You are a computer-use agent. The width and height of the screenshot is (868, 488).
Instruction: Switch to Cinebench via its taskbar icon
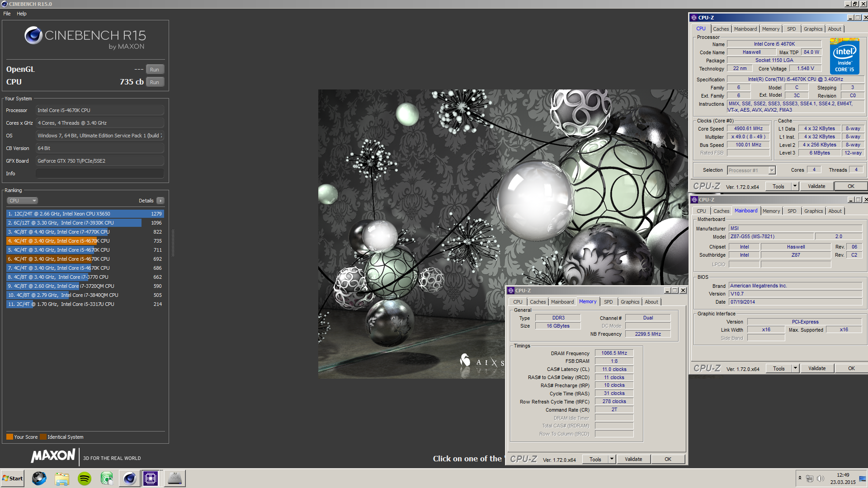(x=129, y=479)
